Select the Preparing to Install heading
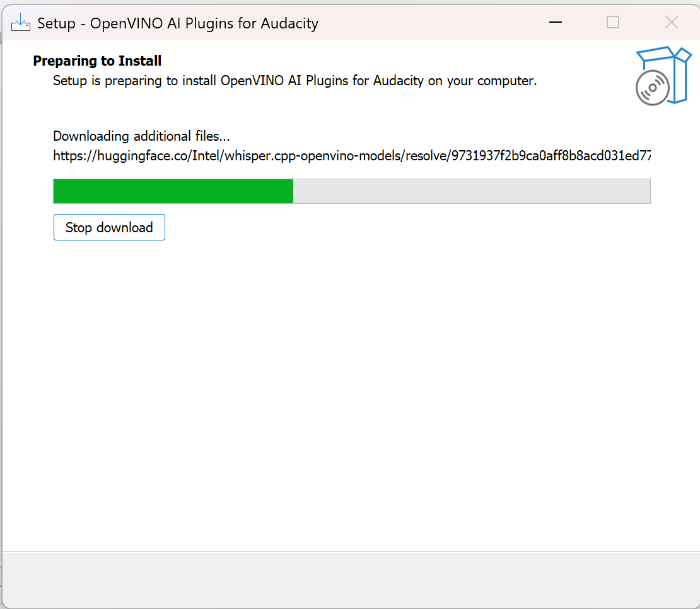Screen dimensions: 700x609 [96, 61]
